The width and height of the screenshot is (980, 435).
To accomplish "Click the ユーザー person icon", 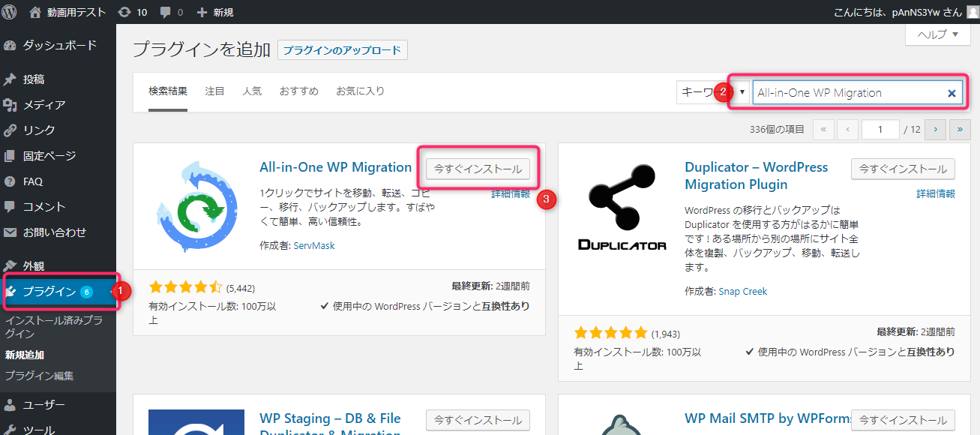I will [10, 405].
